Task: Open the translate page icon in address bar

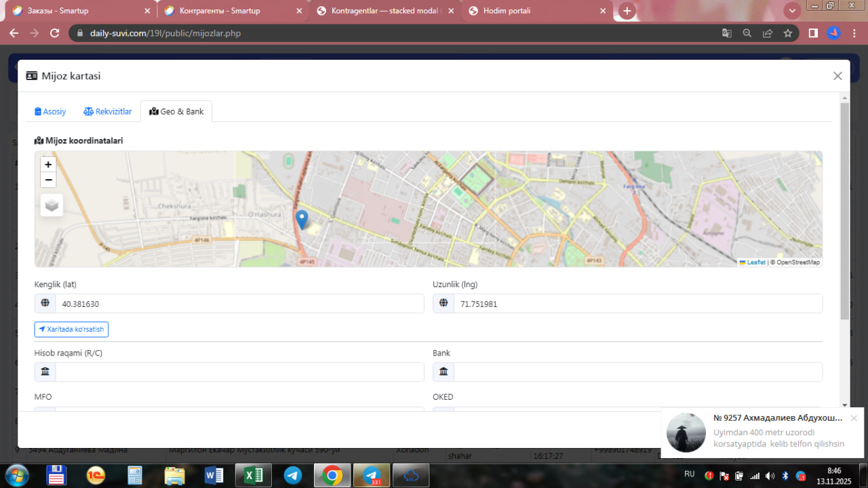Action: coord(726,33)
